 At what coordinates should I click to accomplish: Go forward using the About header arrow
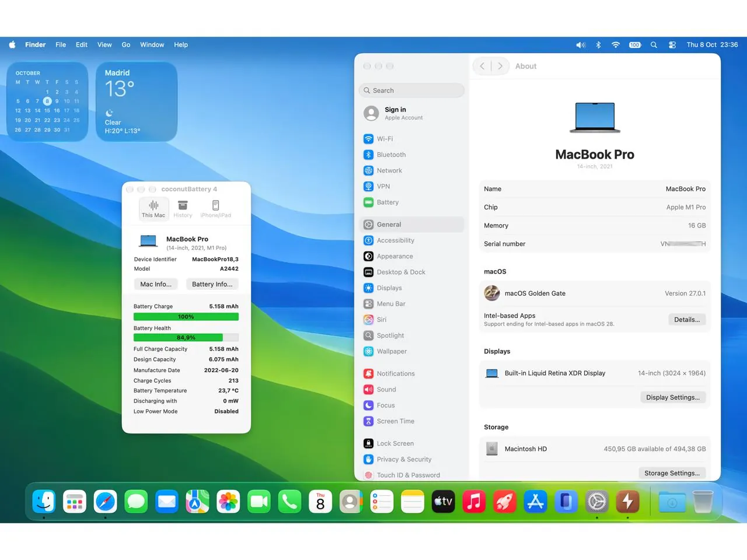pos(500,66)
